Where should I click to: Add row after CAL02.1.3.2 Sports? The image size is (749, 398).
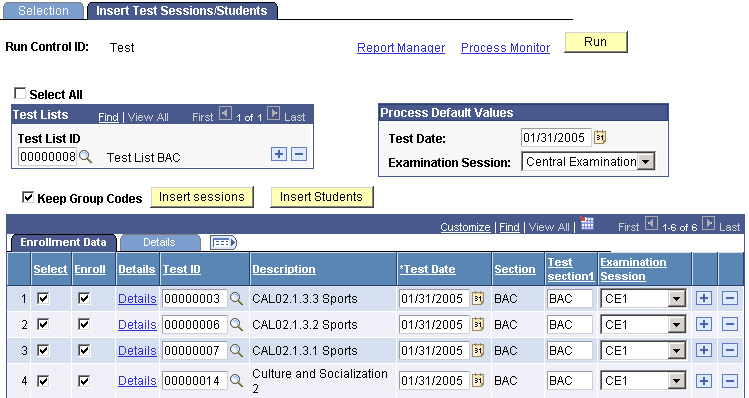704,324
